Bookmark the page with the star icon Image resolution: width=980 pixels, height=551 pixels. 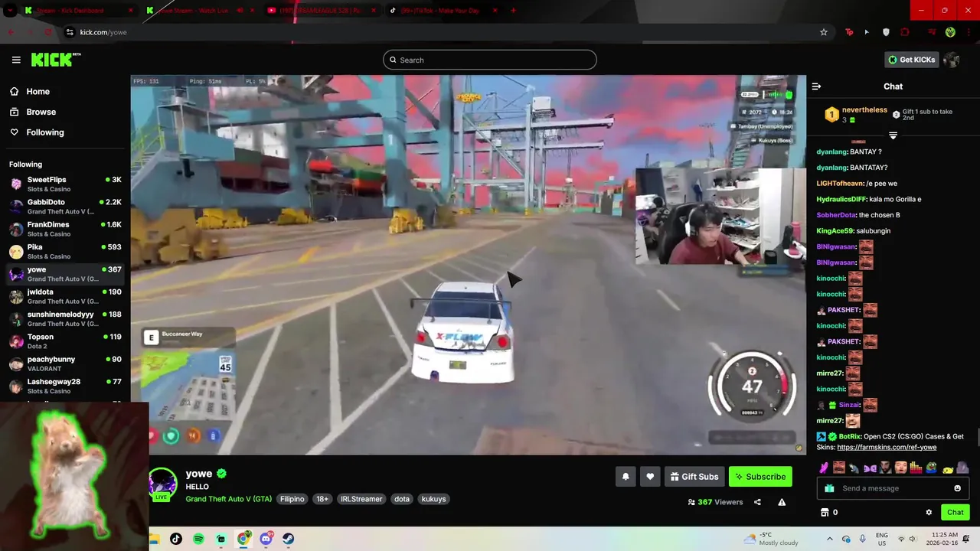coord(824,32)
